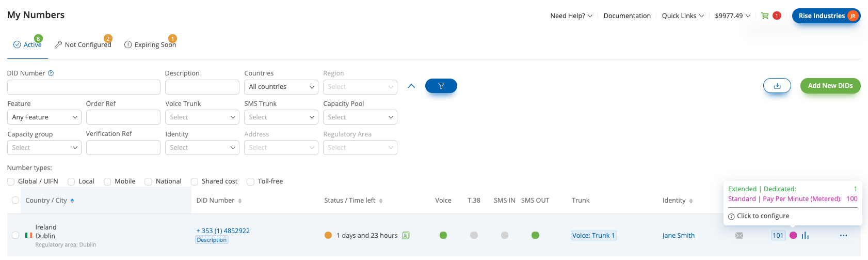The image size is (868, 260).
Task: Open the Voice: Trunk 1 link
Action: [x=593, y=235]
